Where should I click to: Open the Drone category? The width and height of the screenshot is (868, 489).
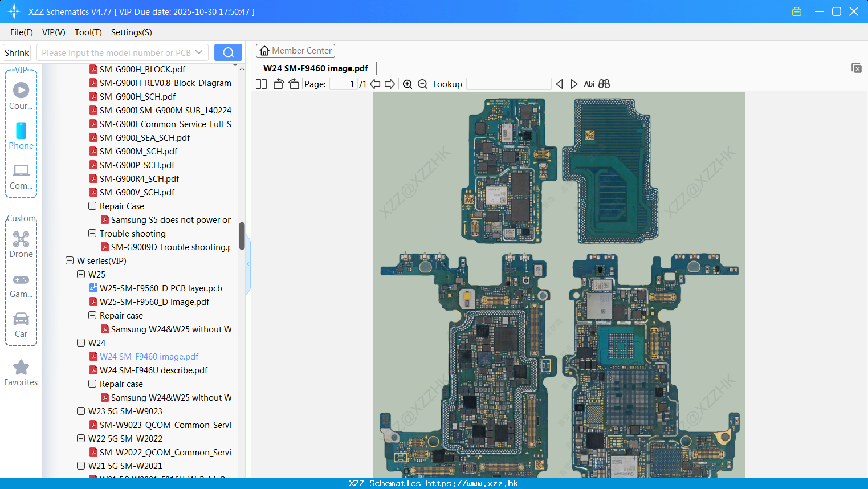[21, 244]
